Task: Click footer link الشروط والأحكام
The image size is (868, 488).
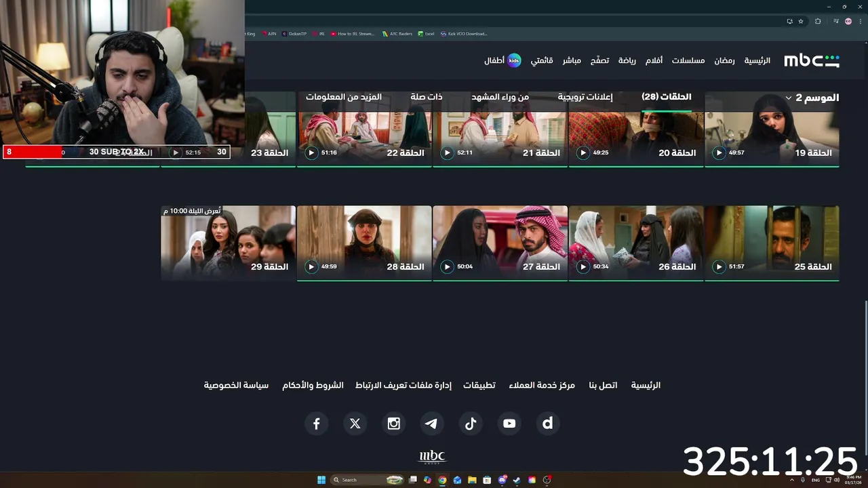Action: [313, 385]
